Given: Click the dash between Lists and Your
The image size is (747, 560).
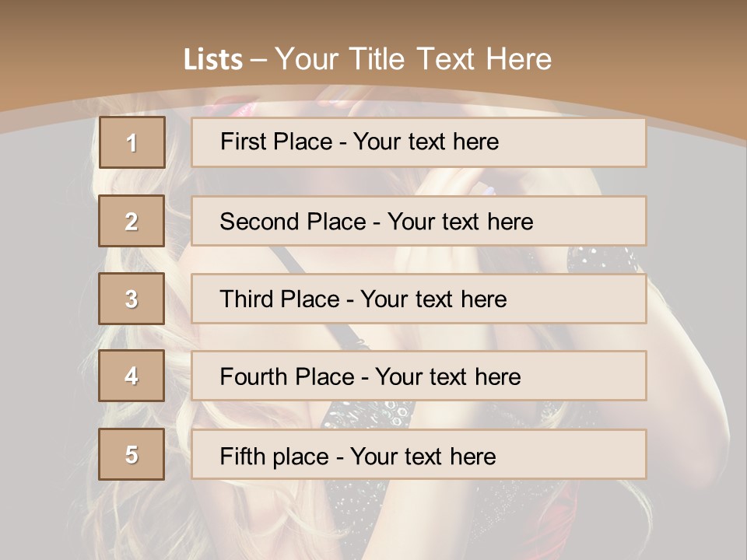Looking at the screenshot, I should (259, 59).
